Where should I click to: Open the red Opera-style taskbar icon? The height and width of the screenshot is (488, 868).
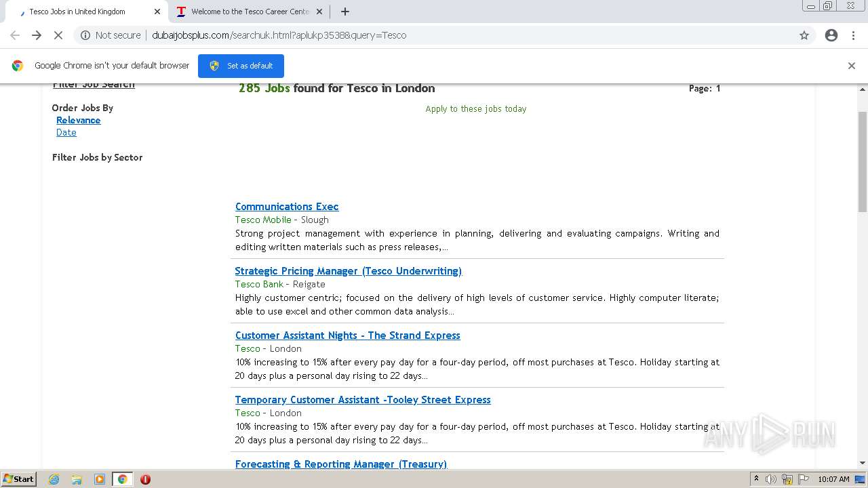coord(145,479)
